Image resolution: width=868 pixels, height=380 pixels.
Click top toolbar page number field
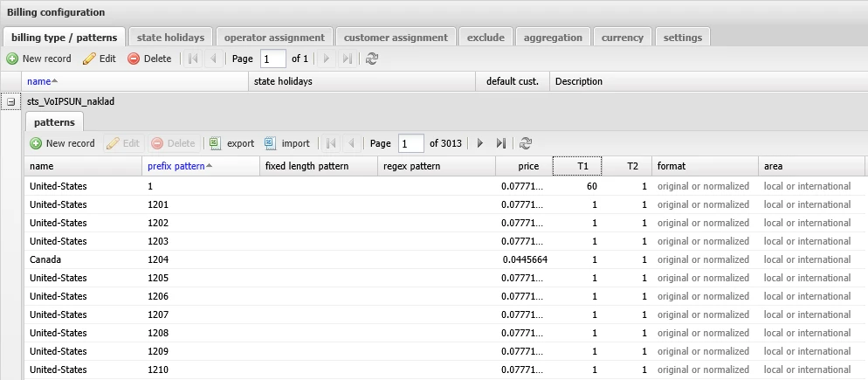click(x=273, y=59)
